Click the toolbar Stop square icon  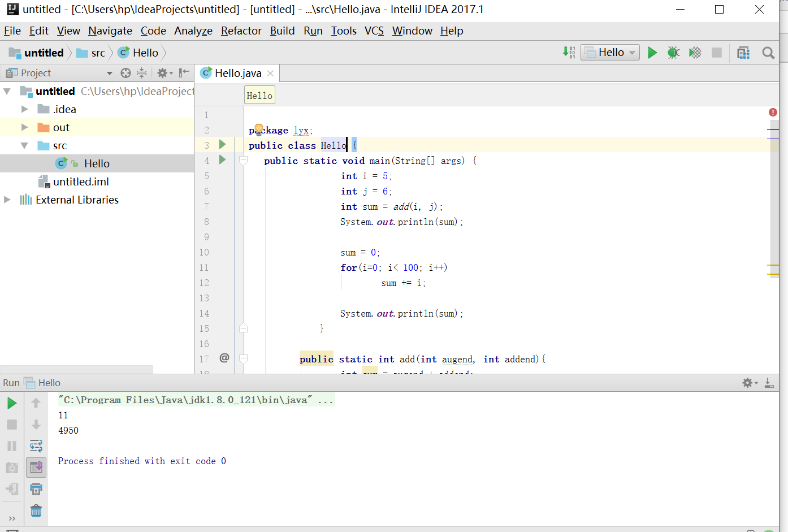tap(717, 53)
